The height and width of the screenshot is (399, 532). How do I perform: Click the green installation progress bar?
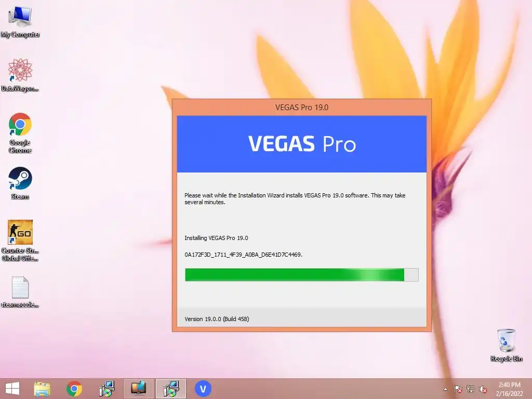302,275
